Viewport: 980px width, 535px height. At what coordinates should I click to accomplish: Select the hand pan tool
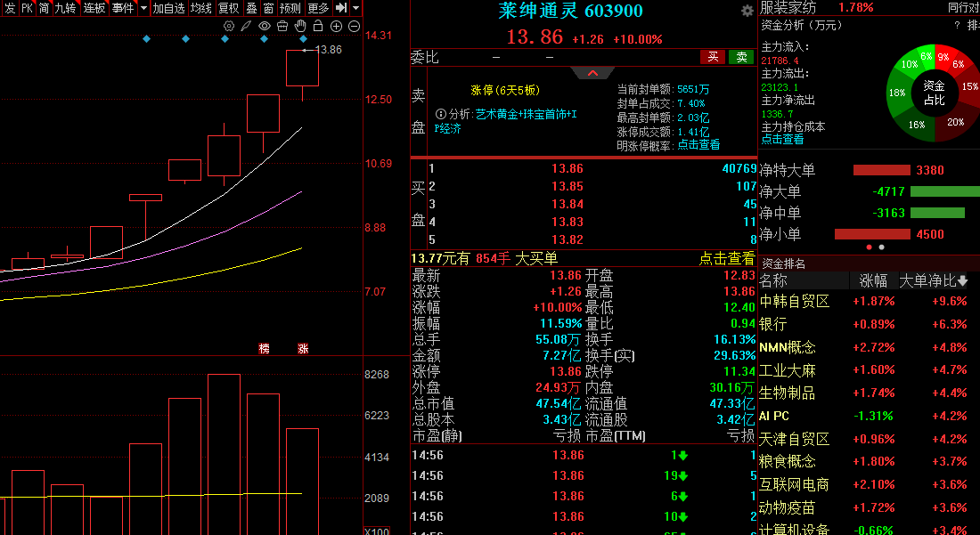pos(300,26)
